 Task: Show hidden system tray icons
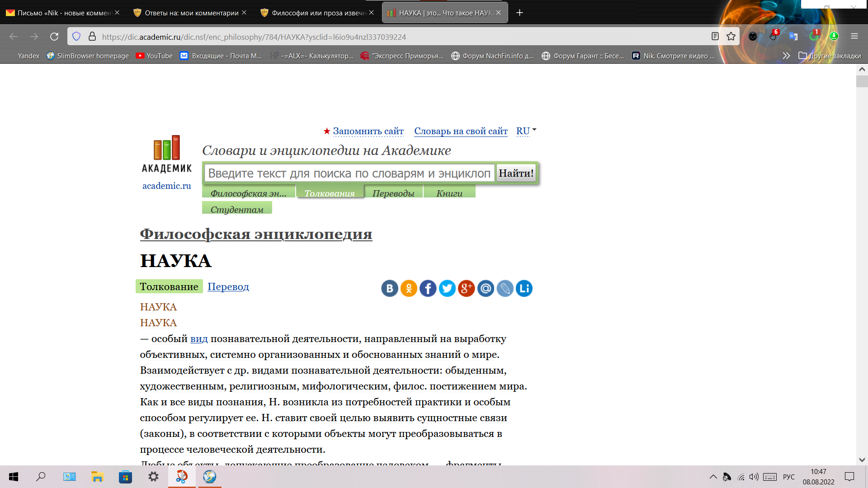coord(713,477)
